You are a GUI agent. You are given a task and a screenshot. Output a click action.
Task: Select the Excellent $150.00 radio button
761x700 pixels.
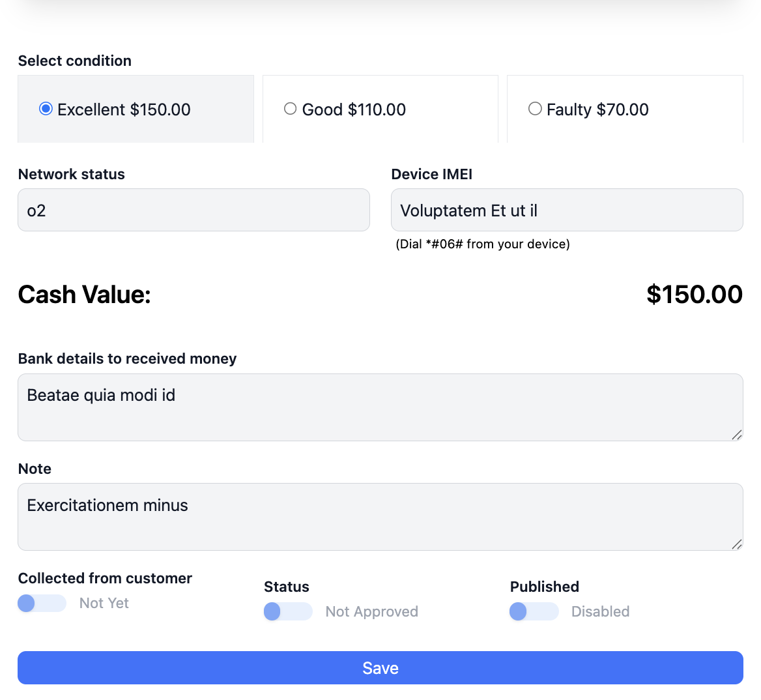point(46,109)
